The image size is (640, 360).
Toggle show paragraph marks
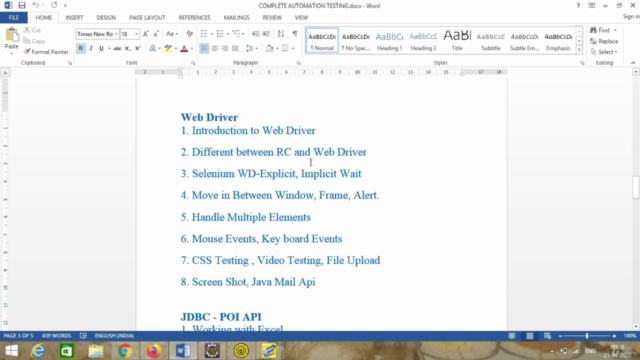point(295,34)
